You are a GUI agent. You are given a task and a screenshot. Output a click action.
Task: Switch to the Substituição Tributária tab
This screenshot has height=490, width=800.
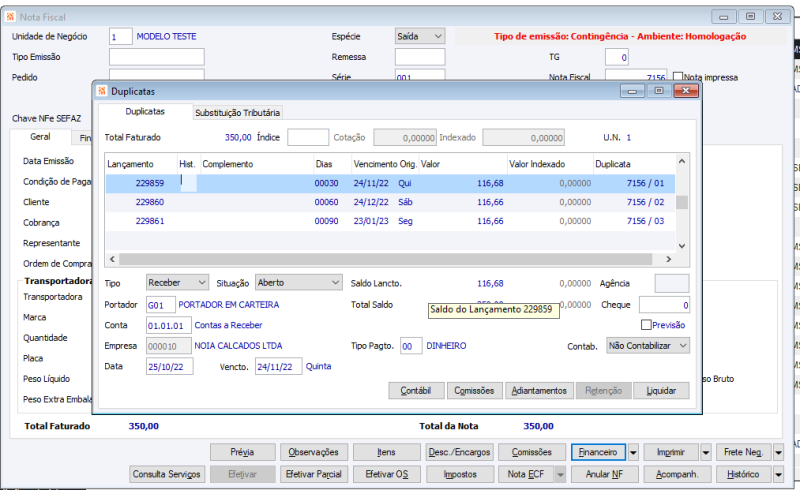pyautogui.click(x=238, y=113)
